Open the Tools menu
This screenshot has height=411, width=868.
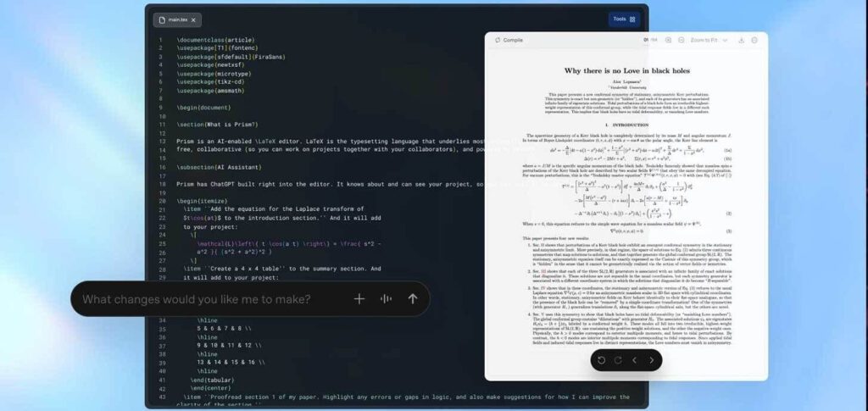point(625,19)
